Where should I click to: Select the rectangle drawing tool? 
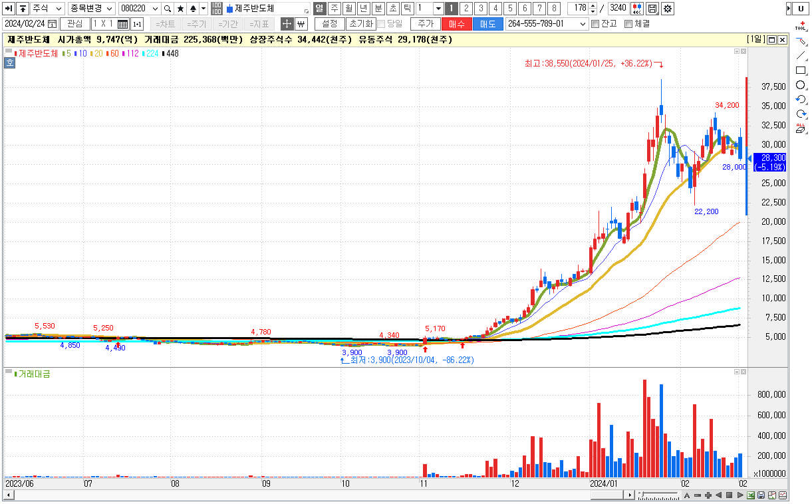[801, 70]
